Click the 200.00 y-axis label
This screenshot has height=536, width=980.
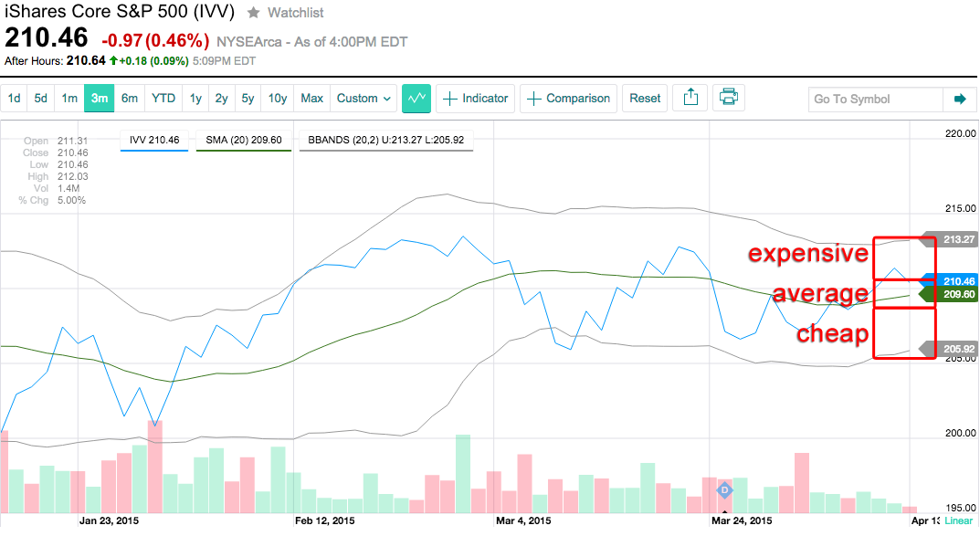click(x=961, y=432)
